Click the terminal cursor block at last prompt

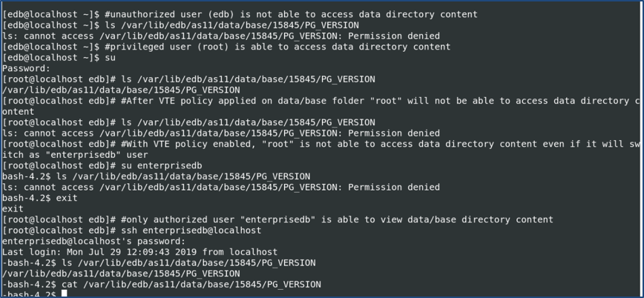(65, 294)
